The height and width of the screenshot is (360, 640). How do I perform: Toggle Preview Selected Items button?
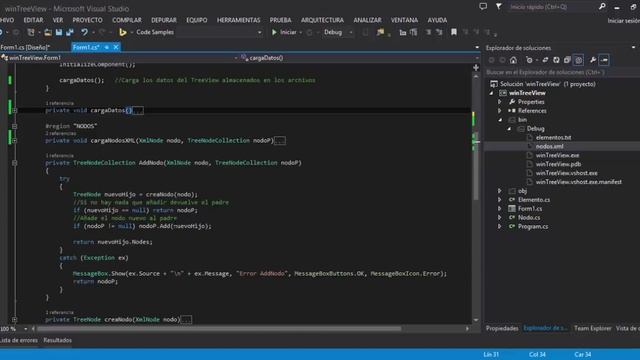(x=604, y=60)
